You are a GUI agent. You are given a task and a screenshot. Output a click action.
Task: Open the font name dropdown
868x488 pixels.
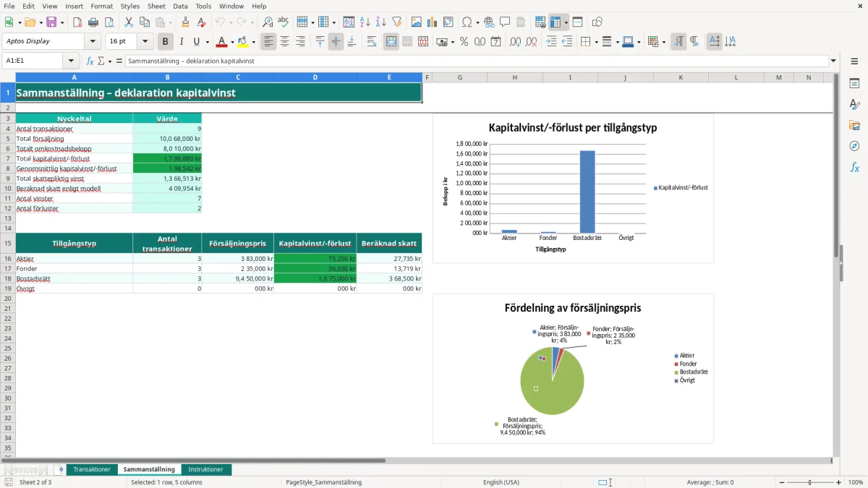[x=93, y=42]
